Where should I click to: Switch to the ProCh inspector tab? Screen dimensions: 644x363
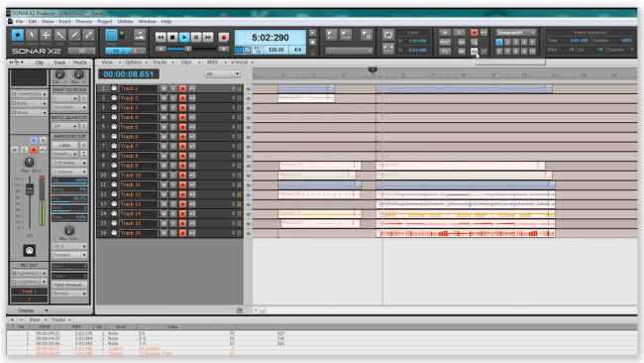point(80,62)
